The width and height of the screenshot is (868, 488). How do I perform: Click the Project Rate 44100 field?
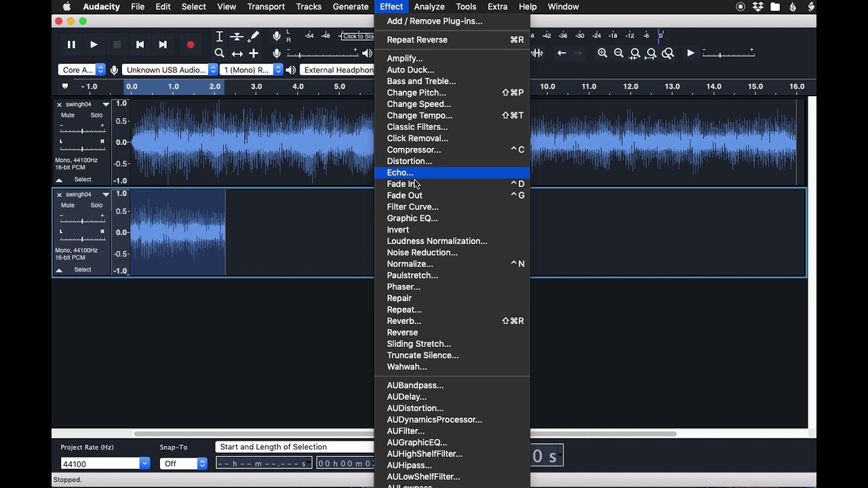[x=100, y=464]
